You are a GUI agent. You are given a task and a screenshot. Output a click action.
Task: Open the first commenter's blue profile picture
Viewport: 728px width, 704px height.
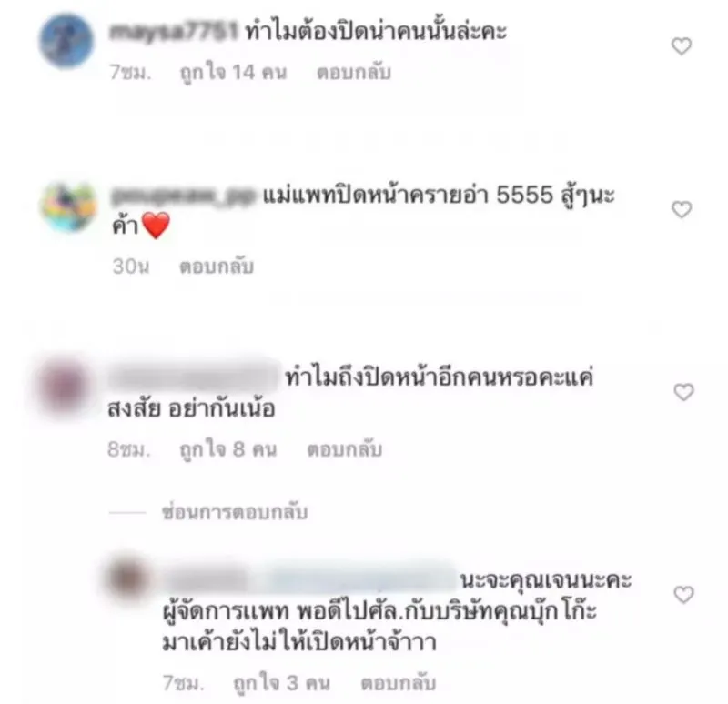click(66, 41)
